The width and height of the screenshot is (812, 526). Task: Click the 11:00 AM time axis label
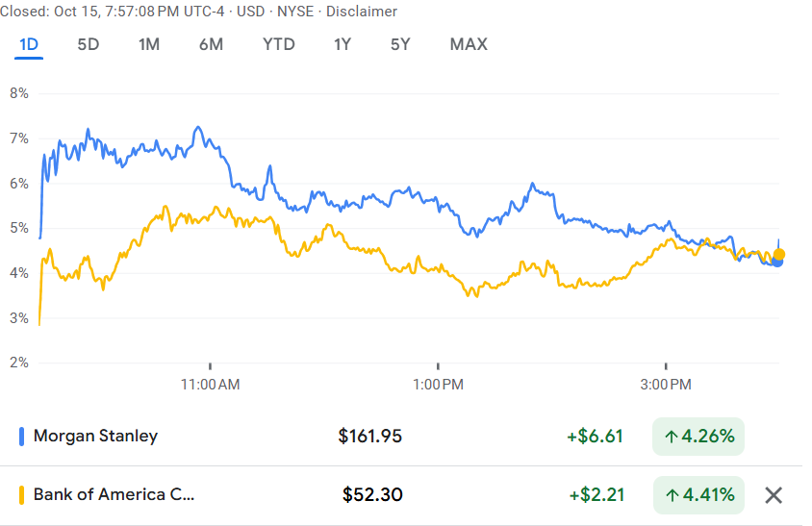coord(211,385)
